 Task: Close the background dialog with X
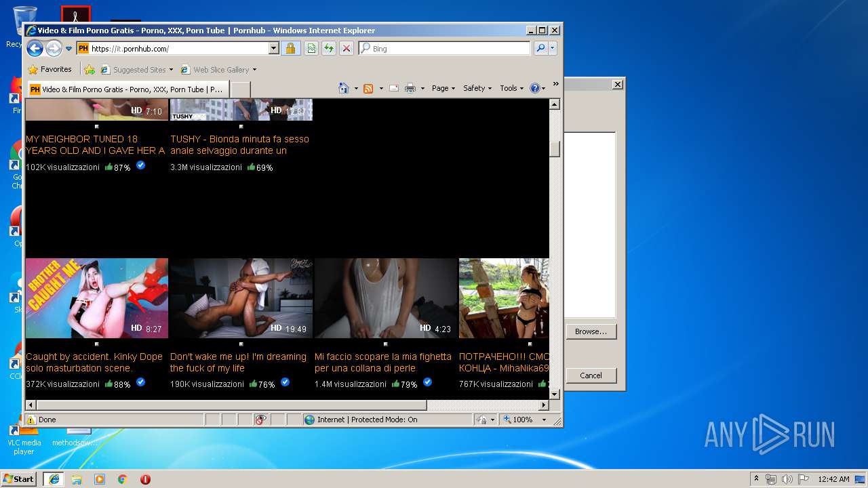coord(617,84)
